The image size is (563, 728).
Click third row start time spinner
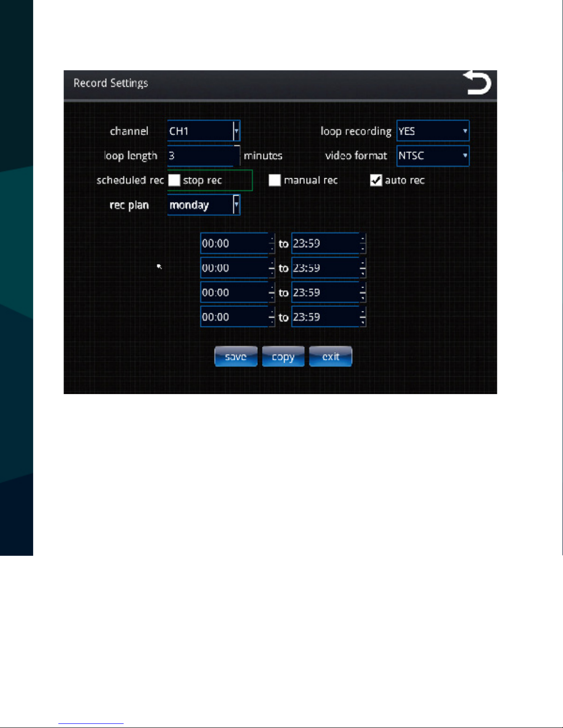[x=272, y=293]
